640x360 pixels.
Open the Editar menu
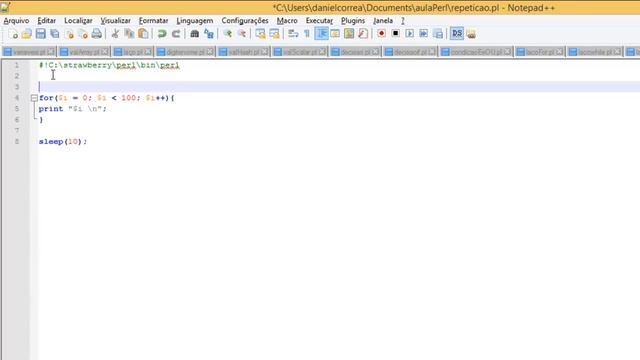click(47, 20)
